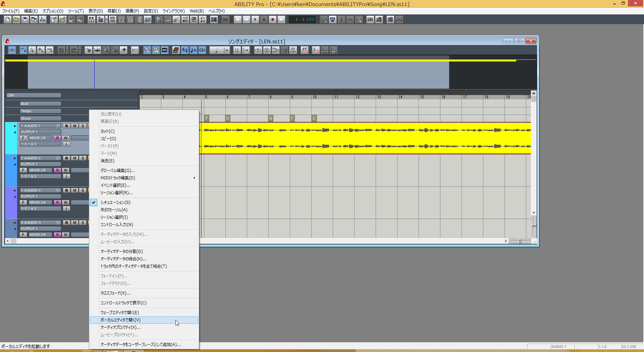The height and width of the screenshot is (352, 644).
Task: Select コピー(O) in context menu
Action: click(x=144, y=139)
